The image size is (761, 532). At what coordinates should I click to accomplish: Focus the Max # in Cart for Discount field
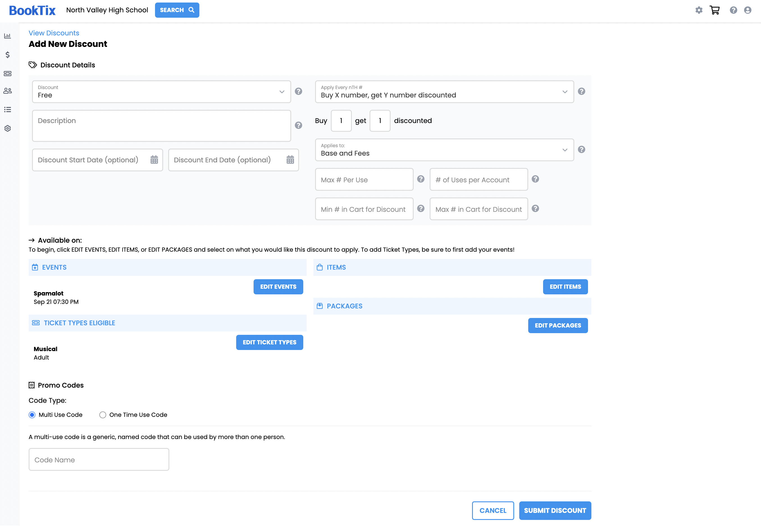click(479, 209)
